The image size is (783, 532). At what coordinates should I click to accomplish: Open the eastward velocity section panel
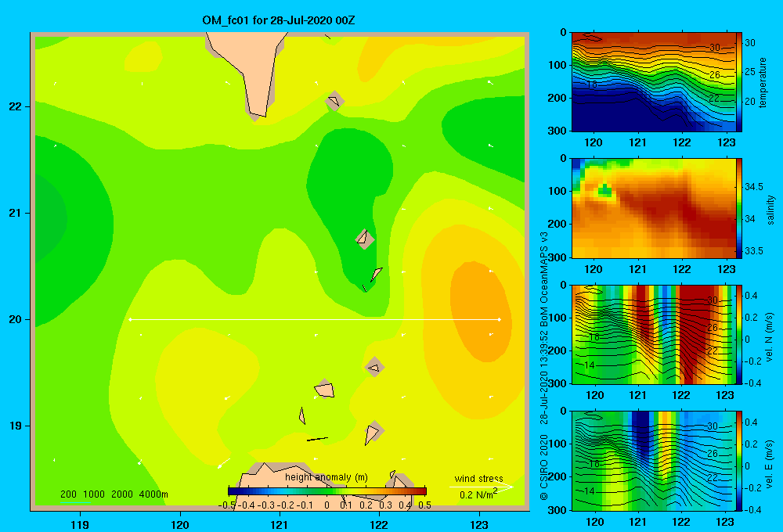pos(654,461)
